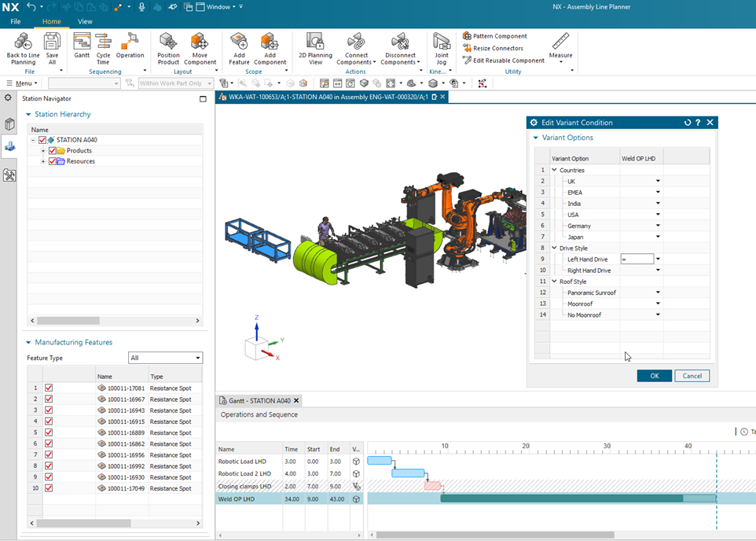
Task: Open the File menu
Action: (x=16, y=21)
